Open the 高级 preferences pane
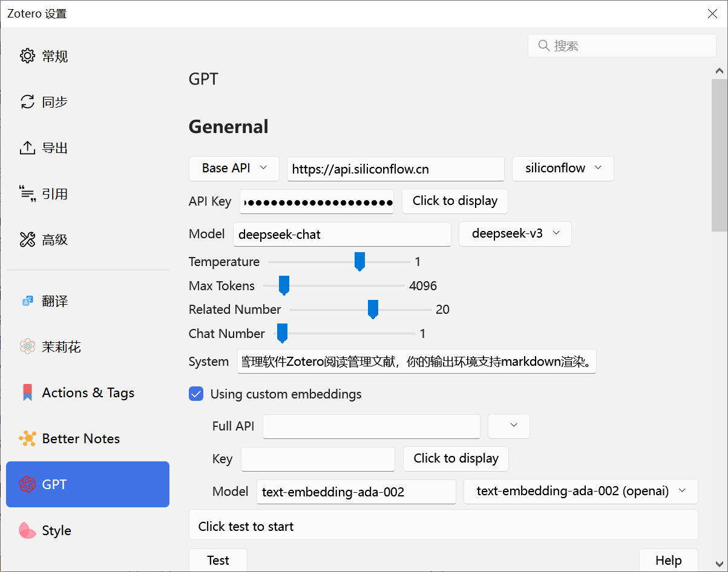The height and width of the screenshot is (572, 728). (88, 239)
